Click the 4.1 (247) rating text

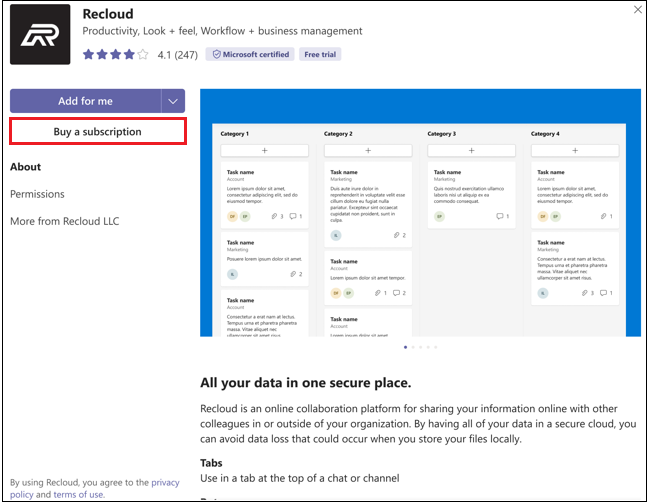pyautogui.click(x=178, y=55)
